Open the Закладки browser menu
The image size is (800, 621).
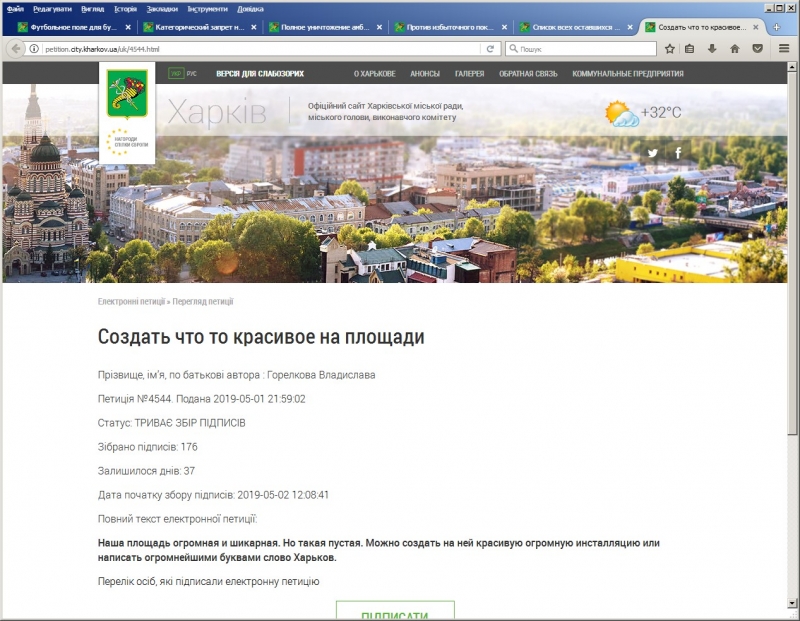162,8
